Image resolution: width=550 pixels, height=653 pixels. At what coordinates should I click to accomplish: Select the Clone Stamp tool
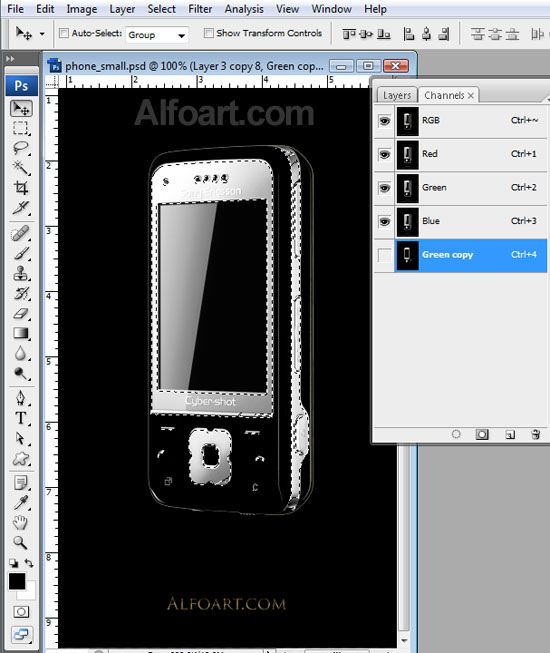[21, 273]
